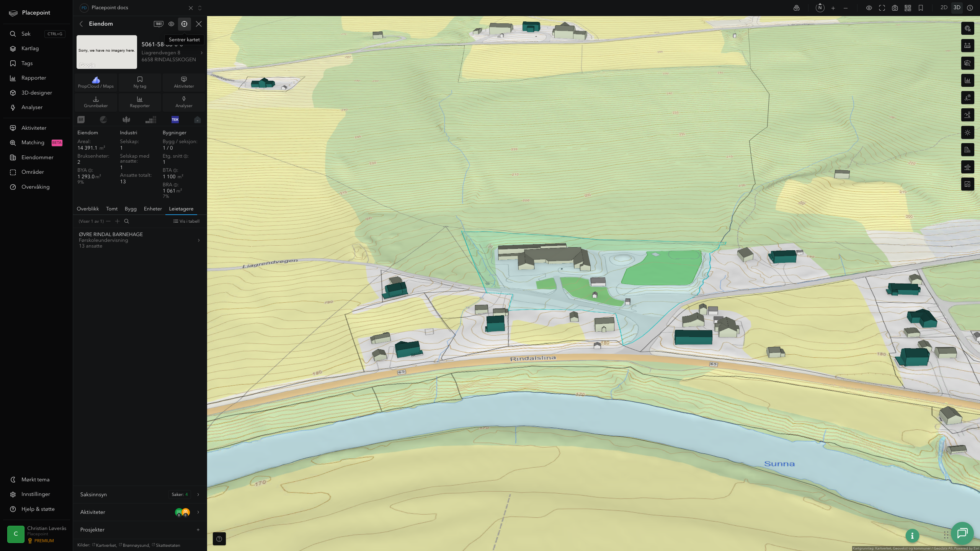The height and width of the screenshot is (551, 980).
Task: Enter fullscreen map mode
Action: pos(882,8)
